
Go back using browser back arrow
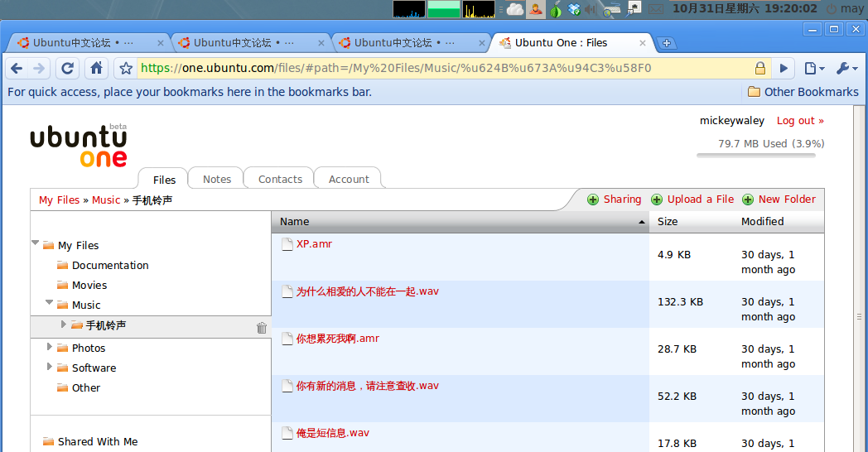pos(17,68)
